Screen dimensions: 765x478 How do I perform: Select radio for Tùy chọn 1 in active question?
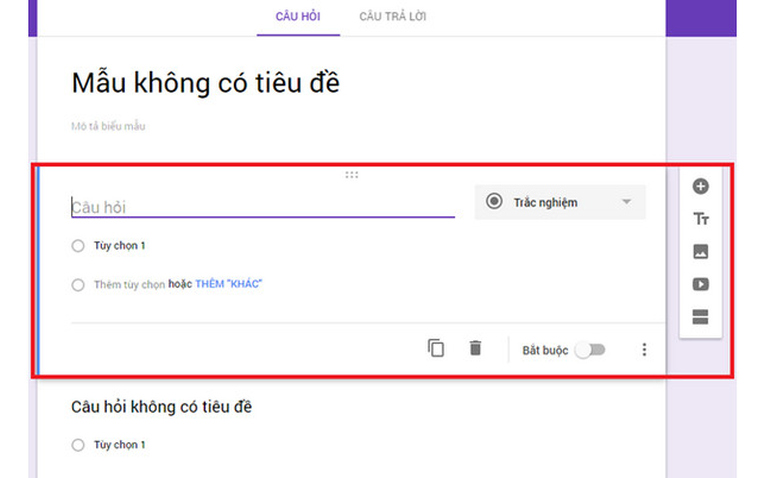tap(78, 245)
